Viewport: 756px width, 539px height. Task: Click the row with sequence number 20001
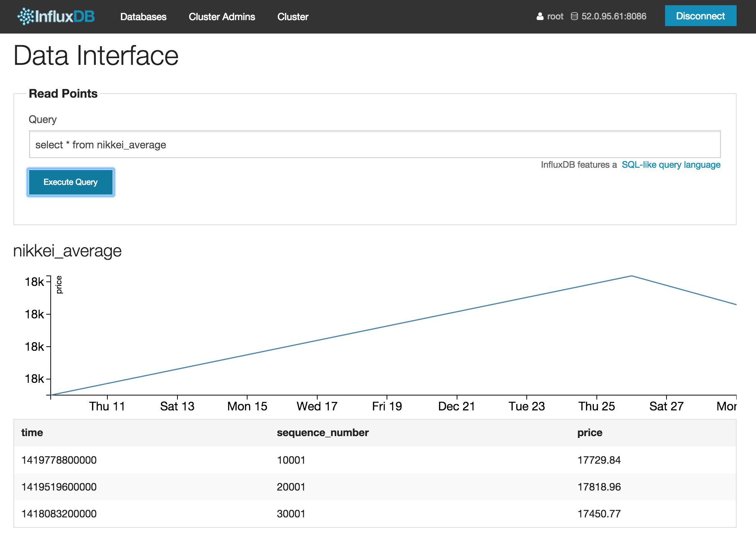[x=375, y=487]
